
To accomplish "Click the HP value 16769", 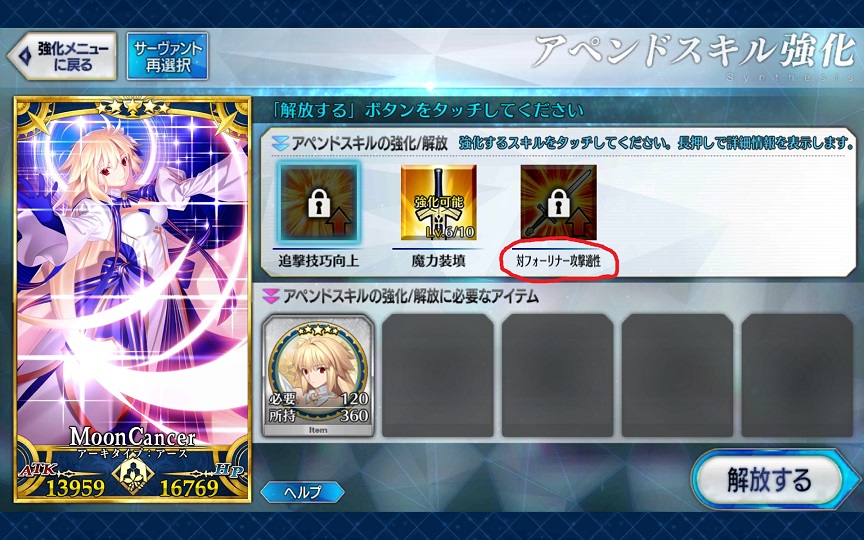I will pyautogui.click(x=189, y=487).
